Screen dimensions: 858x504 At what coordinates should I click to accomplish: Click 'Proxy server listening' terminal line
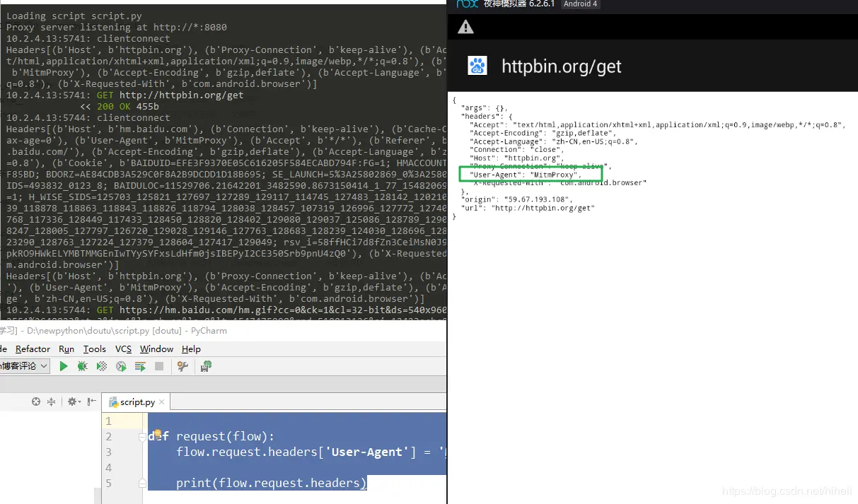click(x=117, y=28)
